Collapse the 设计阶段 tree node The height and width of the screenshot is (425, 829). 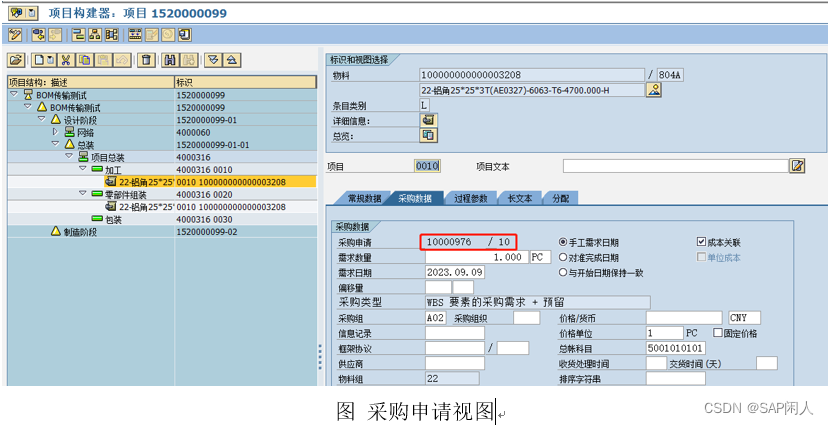pyautogui.click(x=41, y=119)
